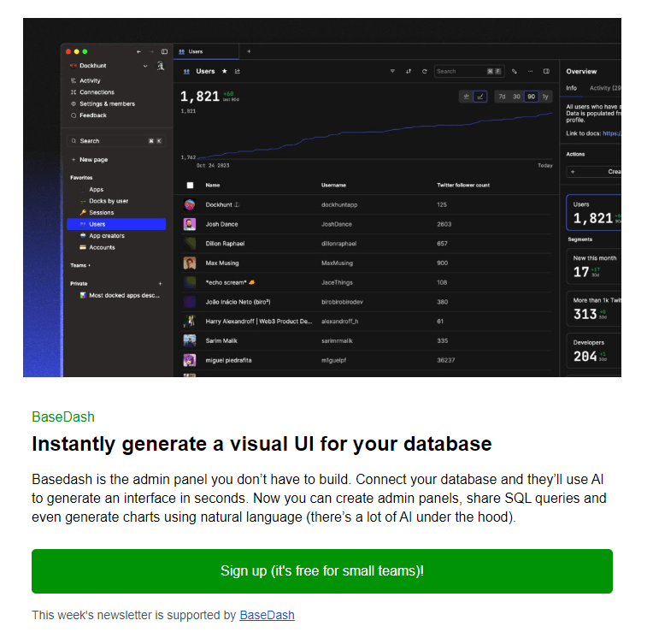
Task: Click the Username column header
Action: click(333, 185)
